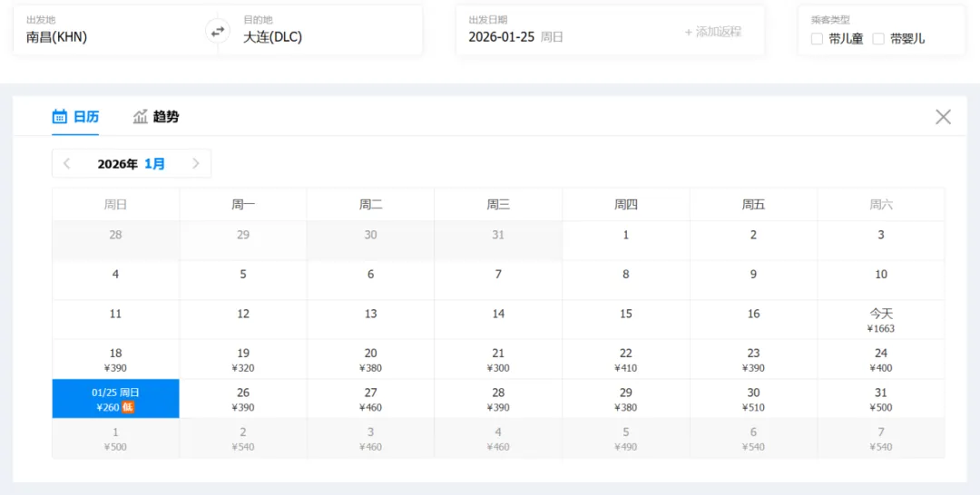Select January 30 priced ¥510
Screen dimensions: 980x495
click(754, 399)
